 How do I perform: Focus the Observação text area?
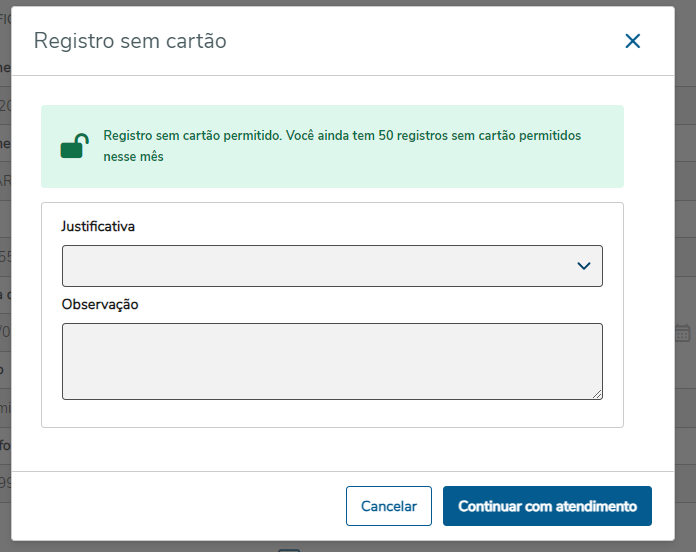tap(332, 361)
